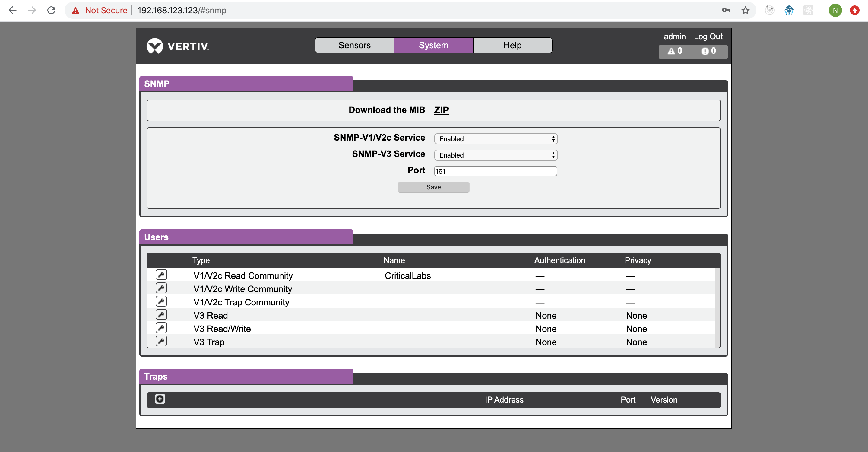Log Out of admin session

(x=708, y=37)
